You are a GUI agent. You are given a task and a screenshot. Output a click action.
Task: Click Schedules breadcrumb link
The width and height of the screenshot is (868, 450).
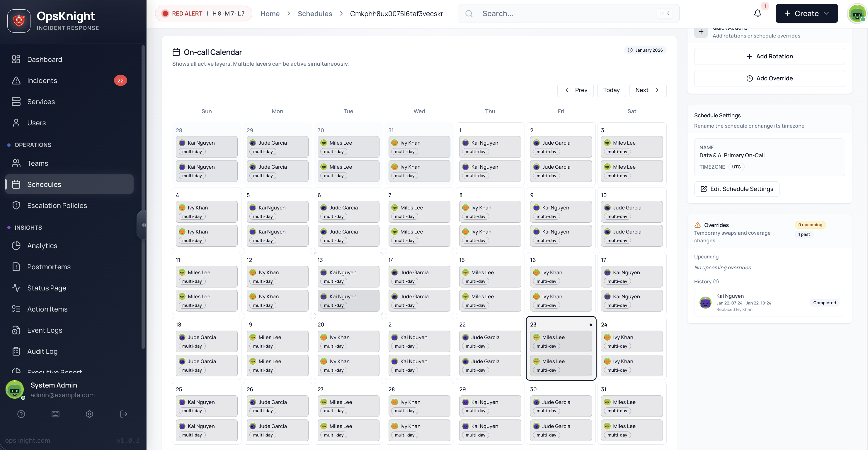click(x=315, y=13)
